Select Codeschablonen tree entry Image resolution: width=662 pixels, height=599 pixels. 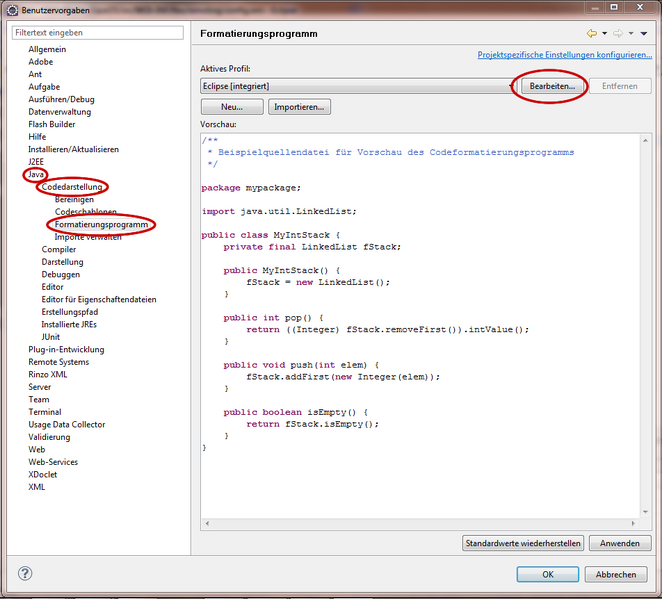(x=86, y=212)
